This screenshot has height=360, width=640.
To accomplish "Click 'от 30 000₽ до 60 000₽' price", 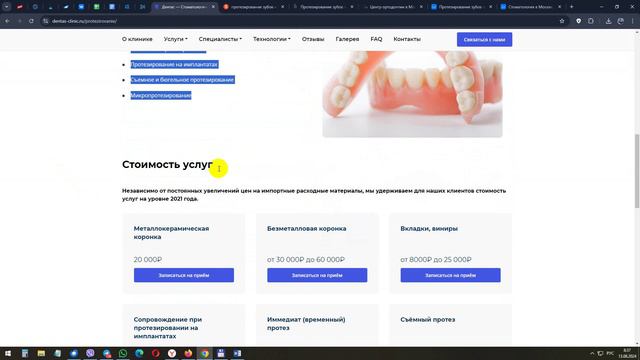I will [306, 260].
